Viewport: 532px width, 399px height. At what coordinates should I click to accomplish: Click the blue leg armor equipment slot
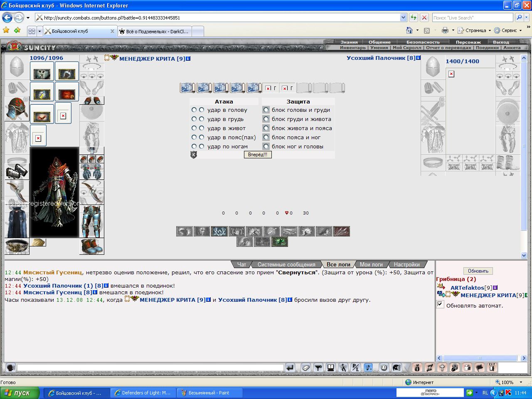[92, 221]
